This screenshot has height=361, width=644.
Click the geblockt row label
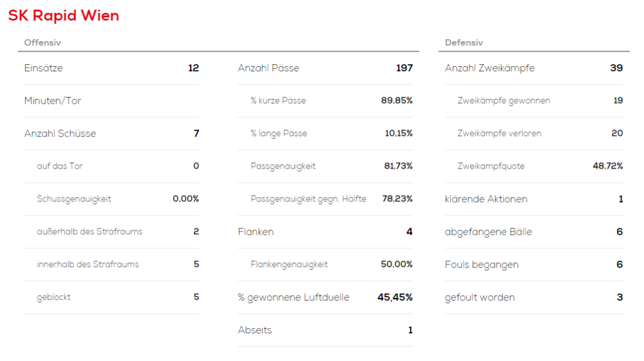click(54, 297)
